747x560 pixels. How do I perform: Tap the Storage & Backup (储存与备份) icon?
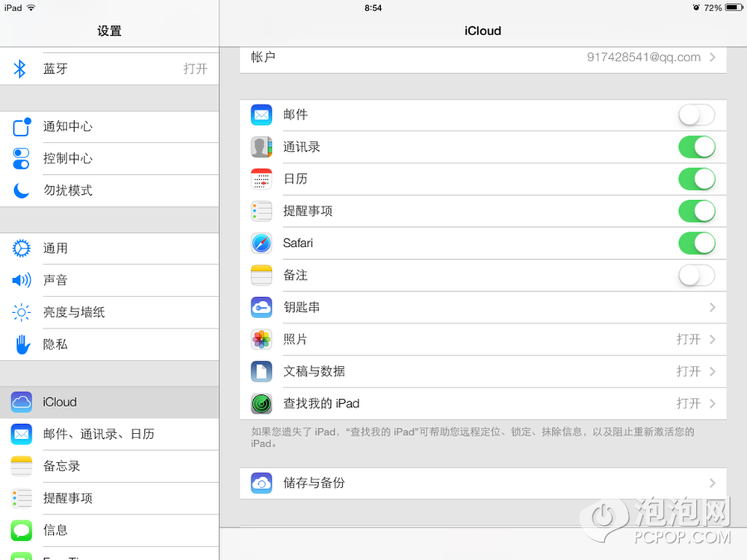[x=261, y=483]
